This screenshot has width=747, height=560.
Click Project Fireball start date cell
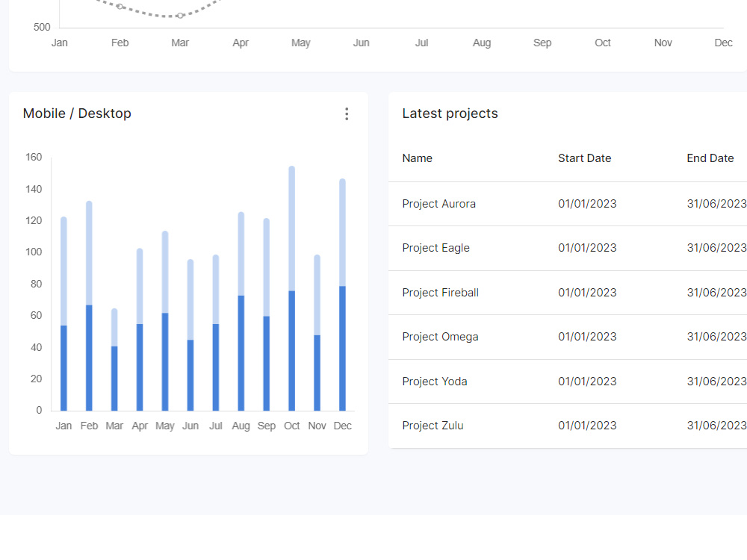point(587,293)
